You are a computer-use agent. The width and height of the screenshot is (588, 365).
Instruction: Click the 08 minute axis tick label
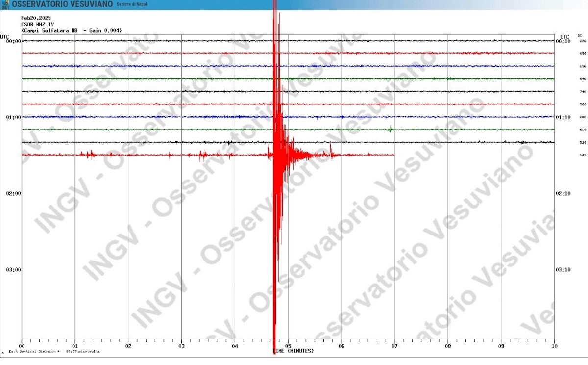[x=448, y=346]
